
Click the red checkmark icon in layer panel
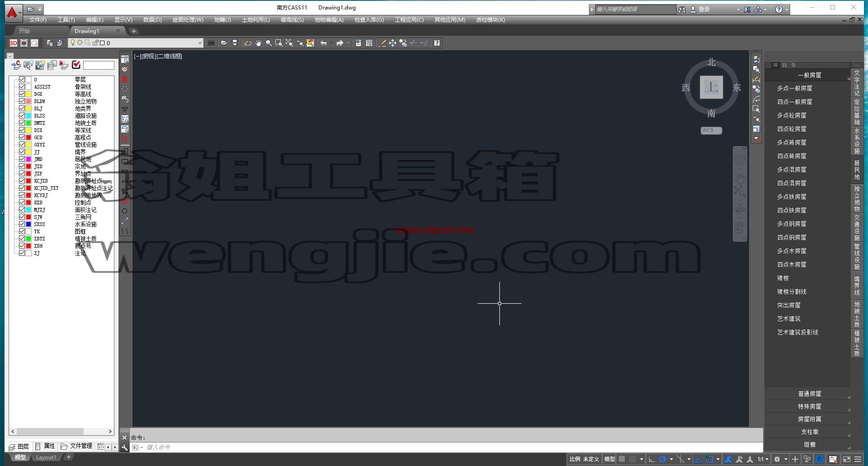[76, 65]
